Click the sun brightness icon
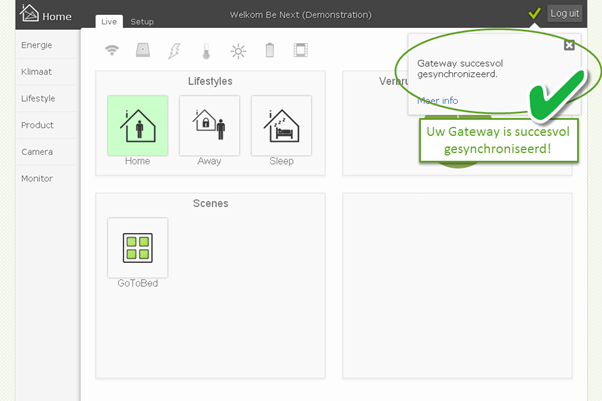 coord(238,51)
